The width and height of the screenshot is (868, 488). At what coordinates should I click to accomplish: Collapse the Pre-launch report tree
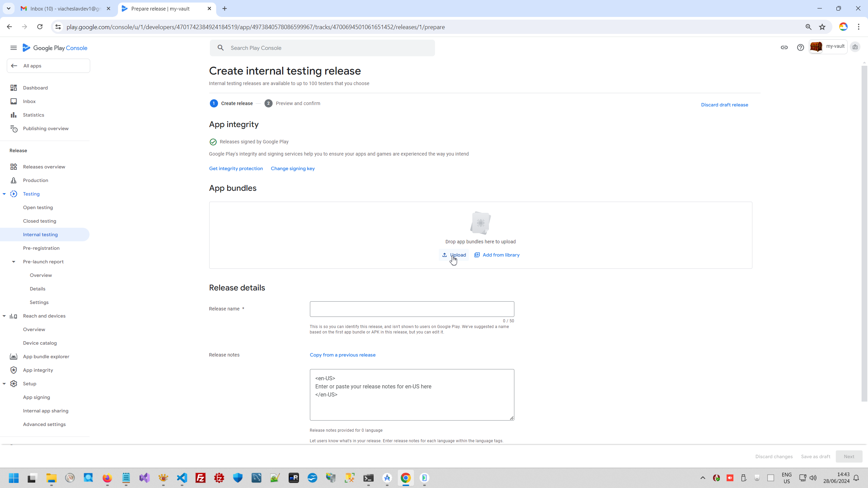pos(14,262)
